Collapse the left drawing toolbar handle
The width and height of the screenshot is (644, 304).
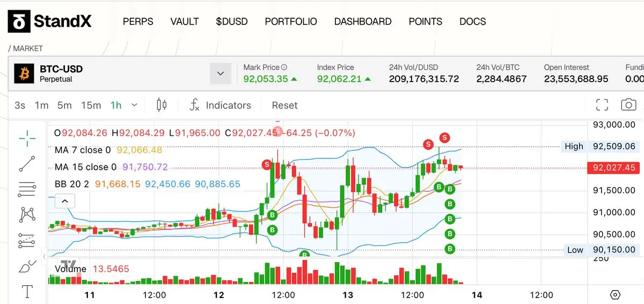45,256
